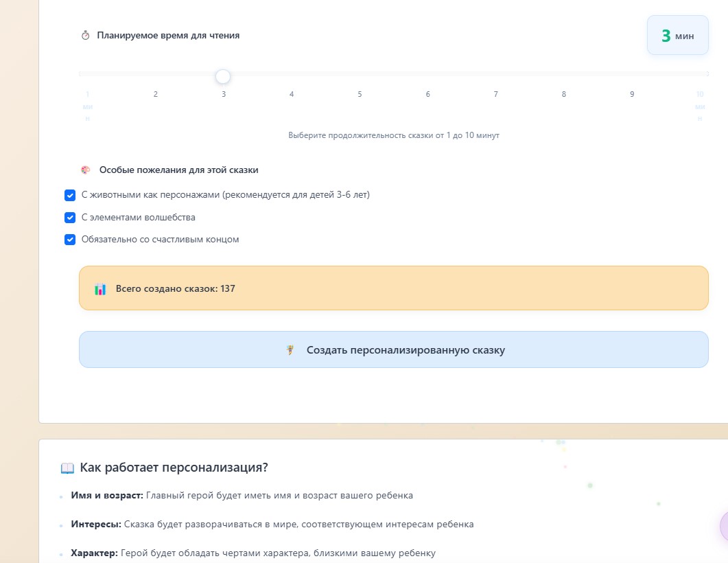The width and height of the screenshot is (728, 563).
Task: Click the palette icon near special wishes
Action: (86, 170)
